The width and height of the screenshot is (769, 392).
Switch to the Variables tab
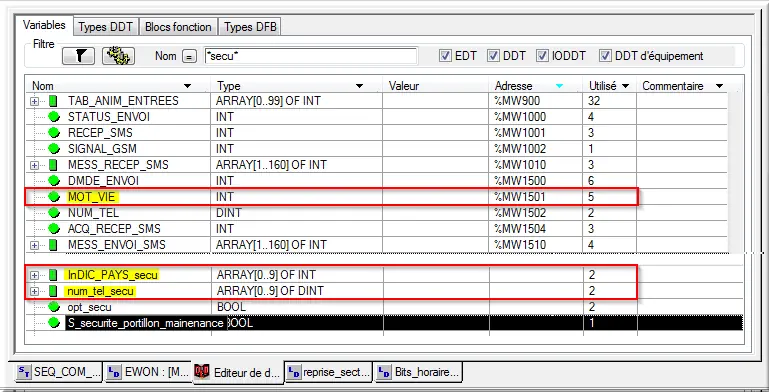click(44, 25)
